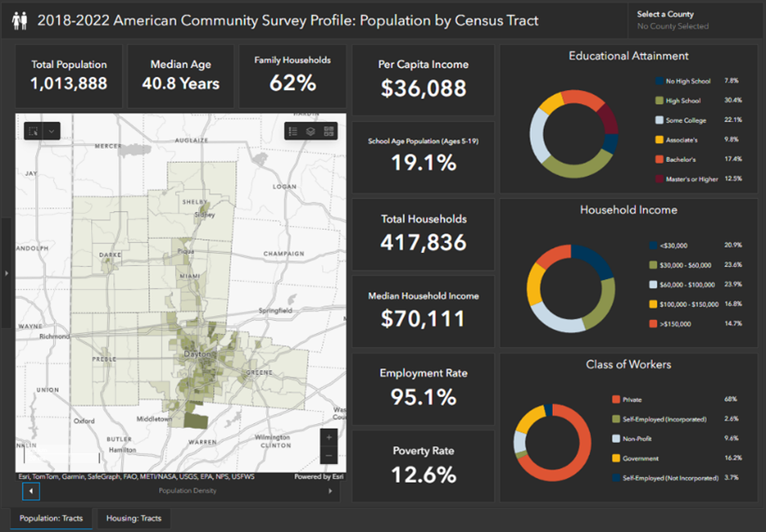Image resolution: width=766 pixels, height=532 pixels.
Task: Click the Household Income donut chart
Action: [x=571, y=288]
